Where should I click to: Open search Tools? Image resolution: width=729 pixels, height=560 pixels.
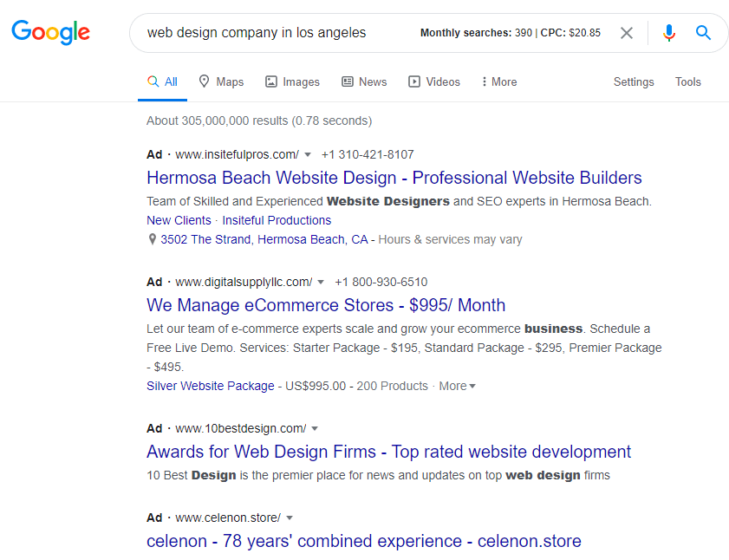pos(688,81)
